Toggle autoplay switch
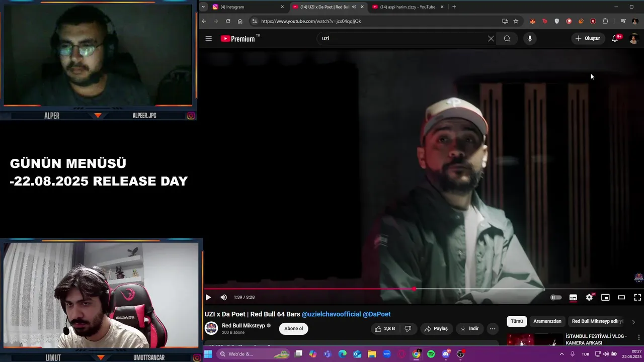Viewport: 644px width, 362px height. click(x=555, y=297)
